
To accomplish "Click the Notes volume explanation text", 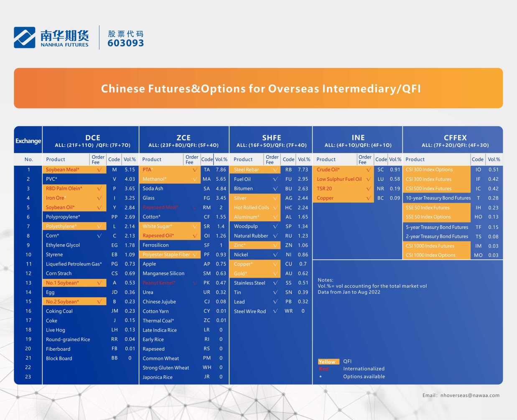I will click(372, 286).
